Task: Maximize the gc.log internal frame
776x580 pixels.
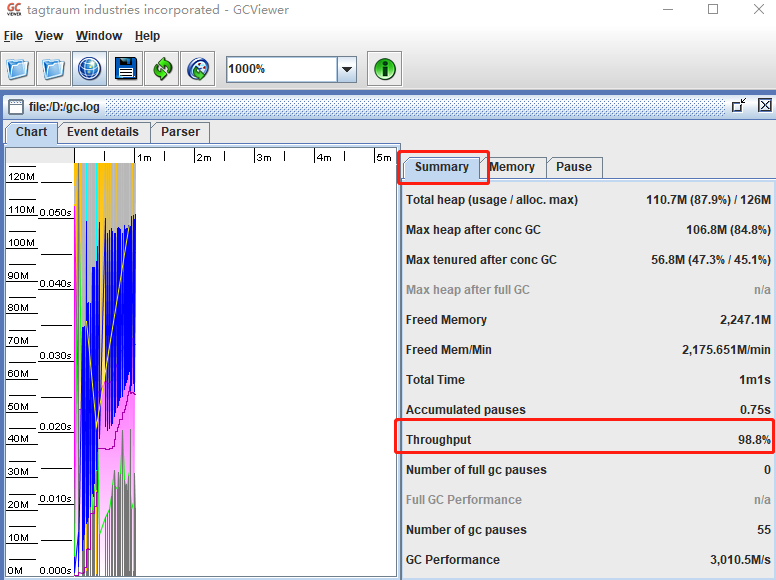Action: (x=739, y=105)
